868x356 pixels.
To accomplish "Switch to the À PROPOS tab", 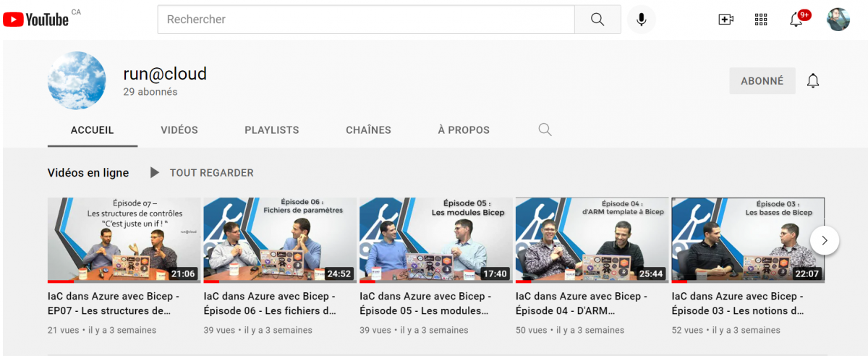I will click(x=464, y=130).
